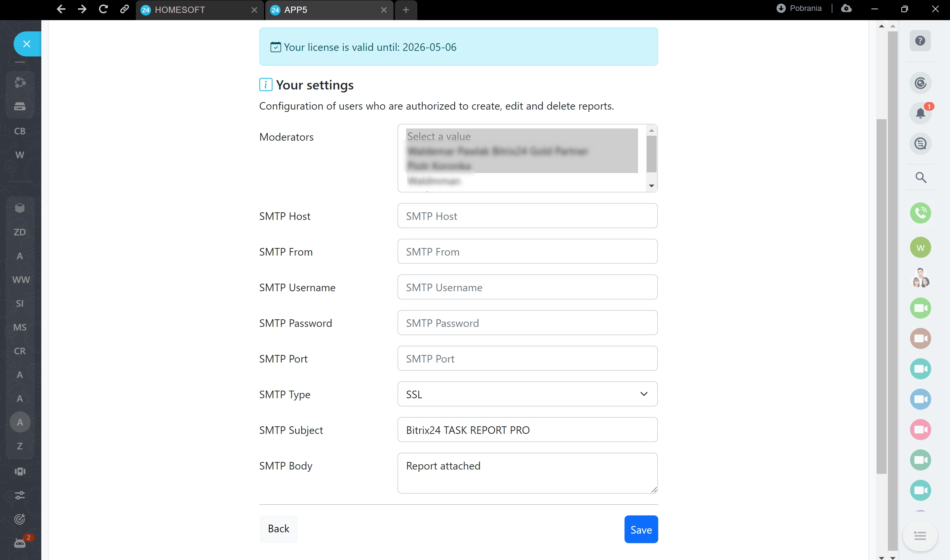This screenshot has width=950, height=560.
Task: Open the help question mark icon
Action: (920, 41)
